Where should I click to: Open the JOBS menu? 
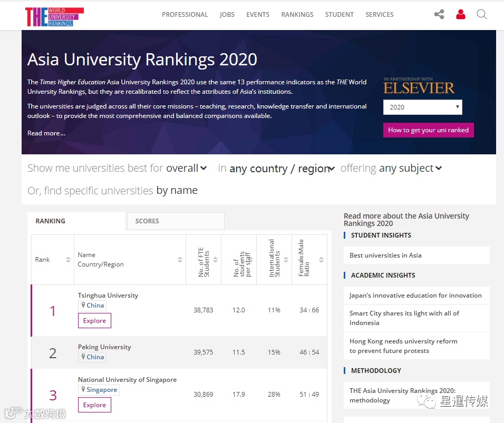tap(227, 14)
